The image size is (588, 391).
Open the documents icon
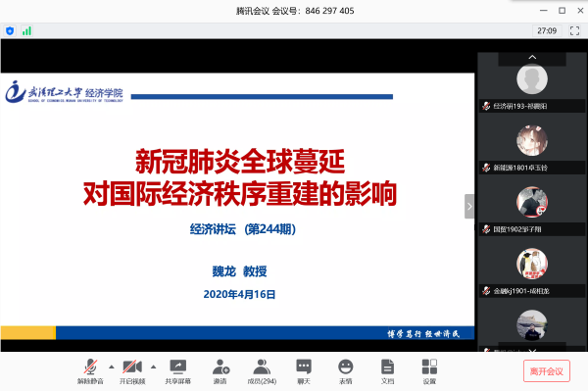pos(387,371)
